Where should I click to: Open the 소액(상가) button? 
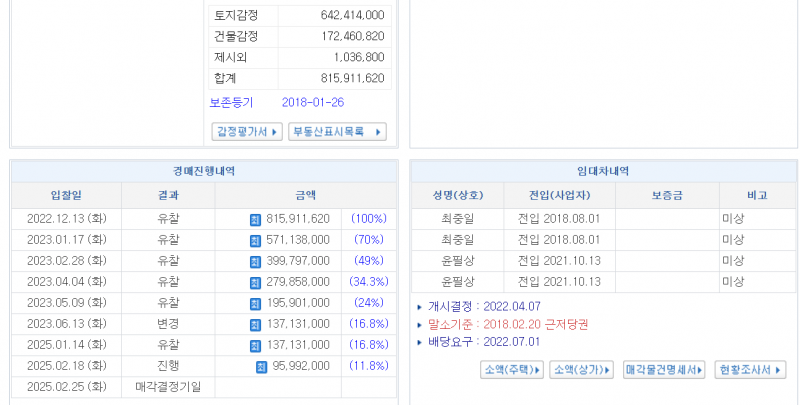tap(581, 370)
